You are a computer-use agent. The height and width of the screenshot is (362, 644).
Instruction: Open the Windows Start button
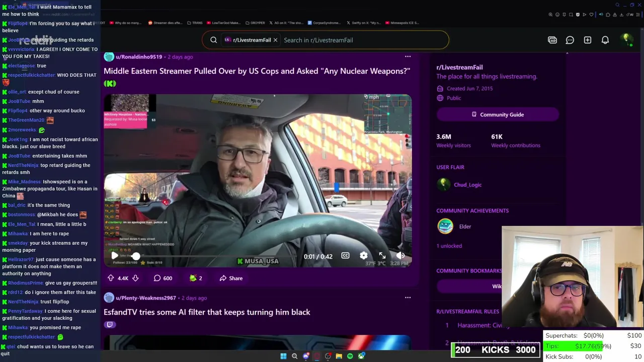pyautogui.click(x=283, y=356)
